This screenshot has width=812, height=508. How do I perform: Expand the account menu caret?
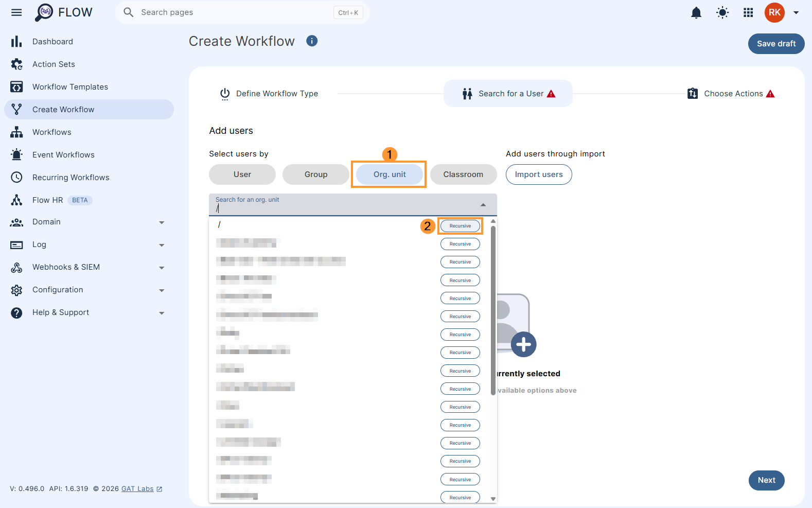(796, 13)
